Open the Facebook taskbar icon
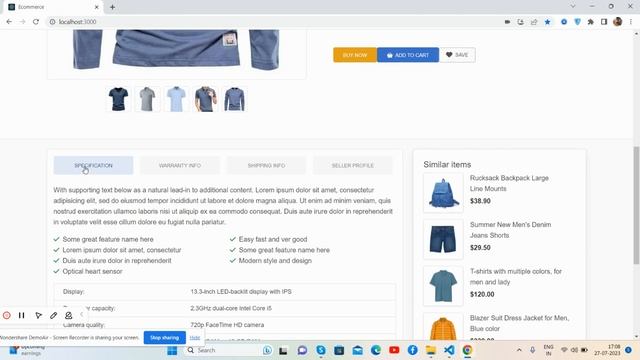640x360 pixels. [x=413, y=350]
